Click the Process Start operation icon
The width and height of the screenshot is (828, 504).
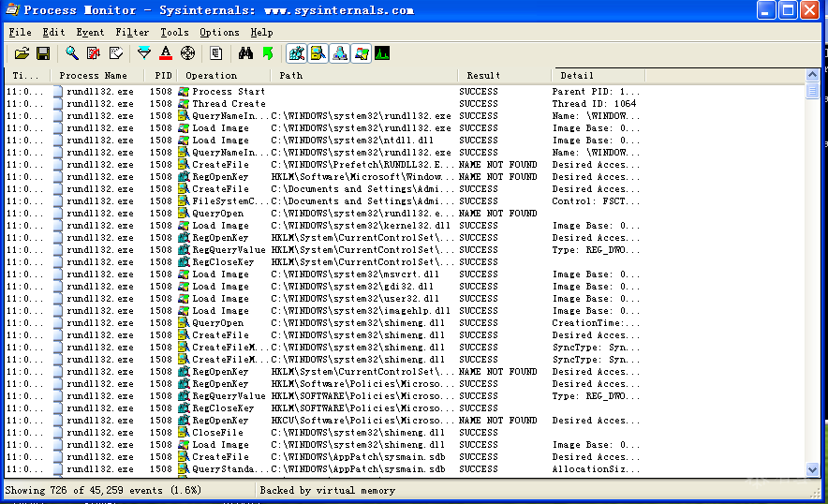184,92
